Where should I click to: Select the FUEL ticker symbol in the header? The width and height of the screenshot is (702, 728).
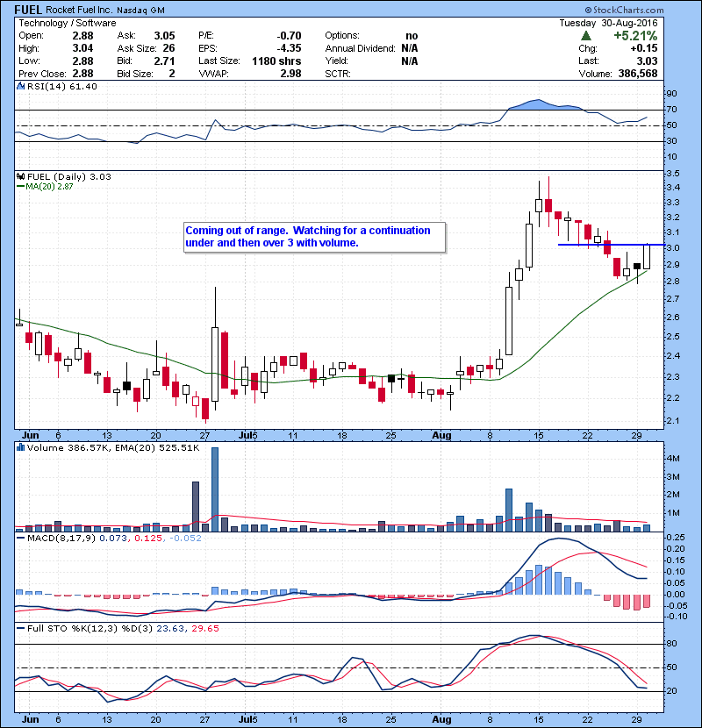click(28, 10)
